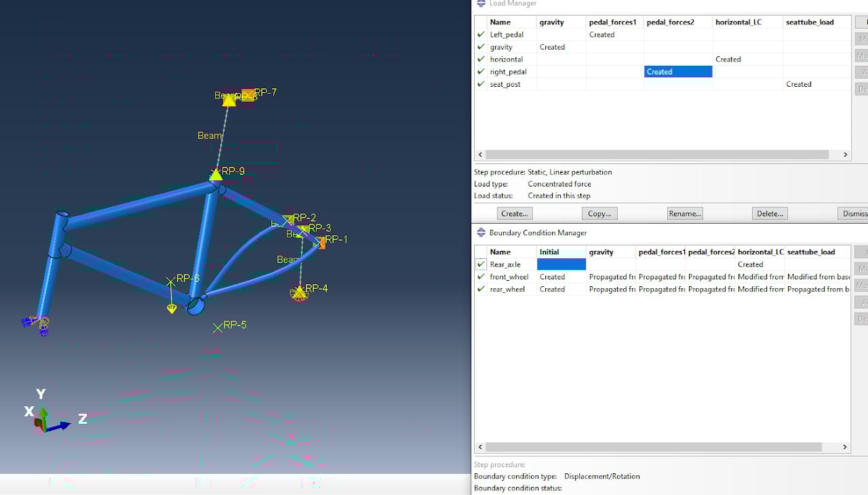Select reference point RP-5 in viewport
868x495 pixels.
[218, 328]
